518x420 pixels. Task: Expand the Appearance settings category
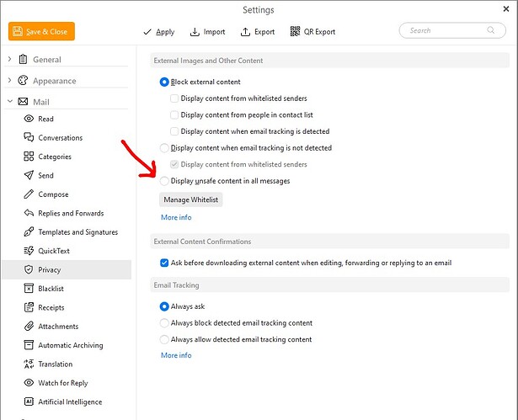pyautogui.click(x=10, y=81)
